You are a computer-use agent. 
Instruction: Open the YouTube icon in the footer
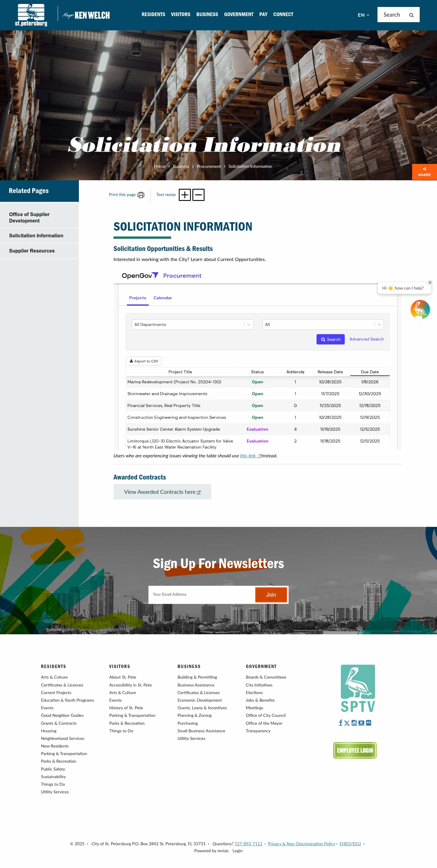[361, 723]
